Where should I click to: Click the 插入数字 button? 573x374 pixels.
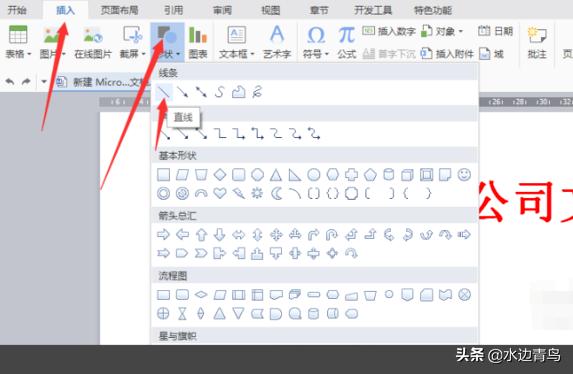pos(389,31)
